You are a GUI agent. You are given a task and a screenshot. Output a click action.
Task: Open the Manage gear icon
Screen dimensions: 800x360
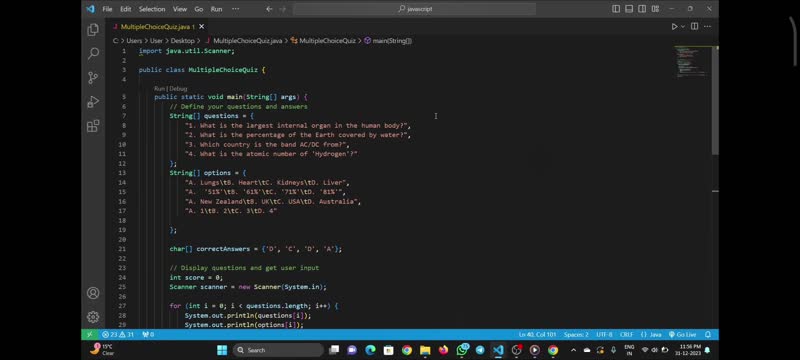coord(93,317)
